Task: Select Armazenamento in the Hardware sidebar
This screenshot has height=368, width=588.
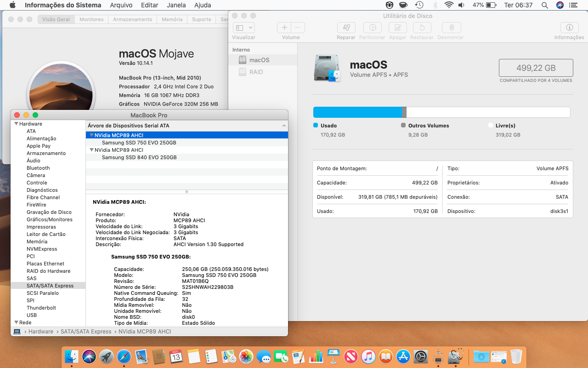Action: click(46, 153)
